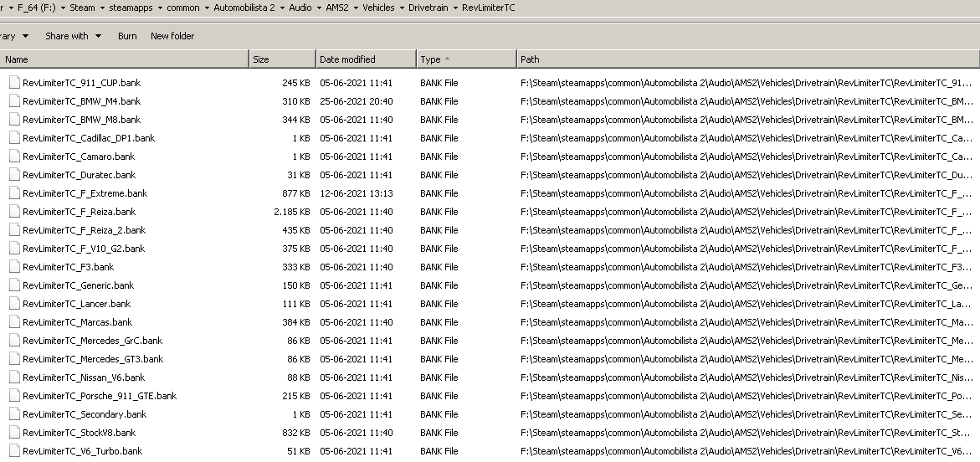Open dropdown arrow after Vehicles breadcrumb
The width and height of the screenshot is (980, 462).
tap(401, 8)
